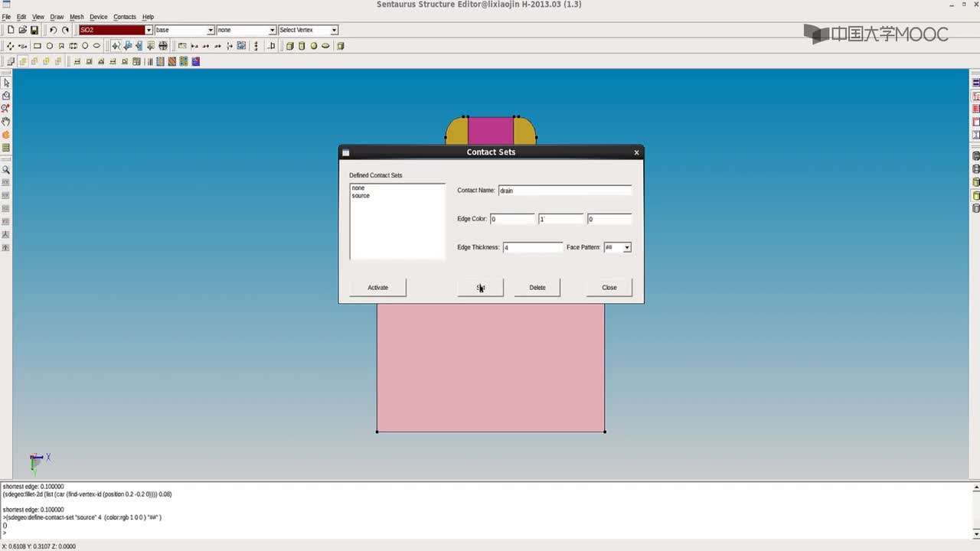
Task: Click the Contact Name field containing drain
Action: (x=565, y=190)
